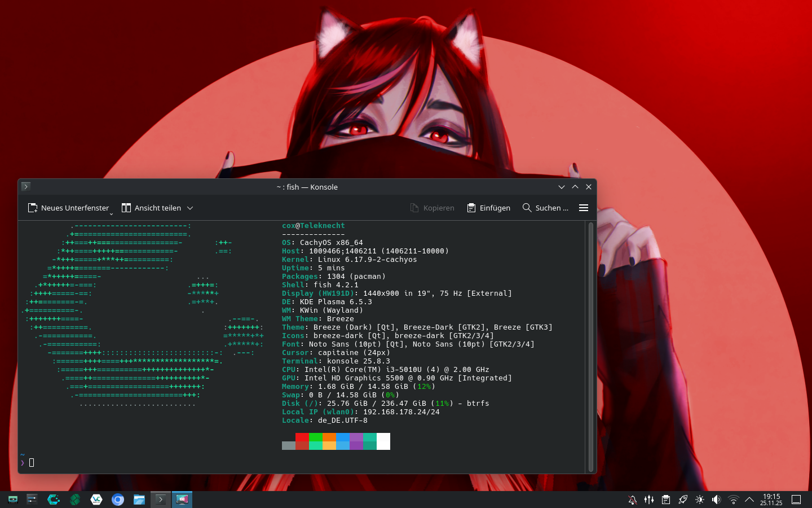Click the 'WM: KWin (Wayland)' line
Image resolution: width=812 pixels, height=508 pixels.
tap(323, 310)
